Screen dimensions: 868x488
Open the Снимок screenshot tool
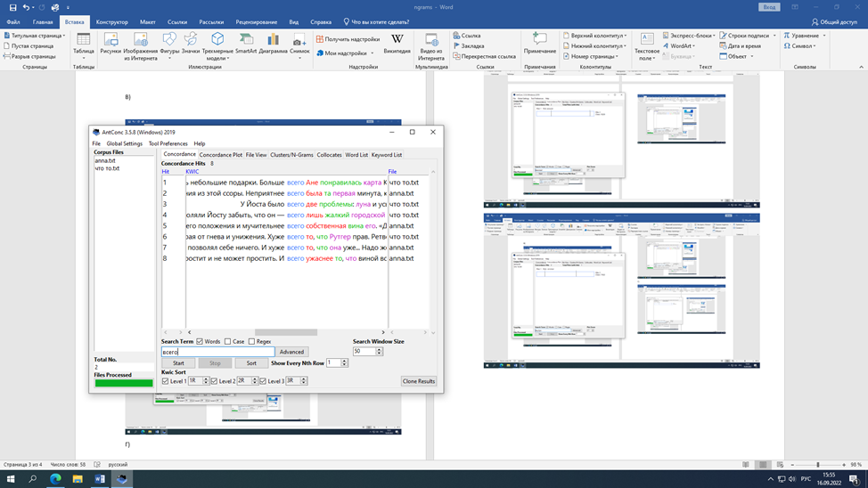pyautogui.click(x=299, y=46)
